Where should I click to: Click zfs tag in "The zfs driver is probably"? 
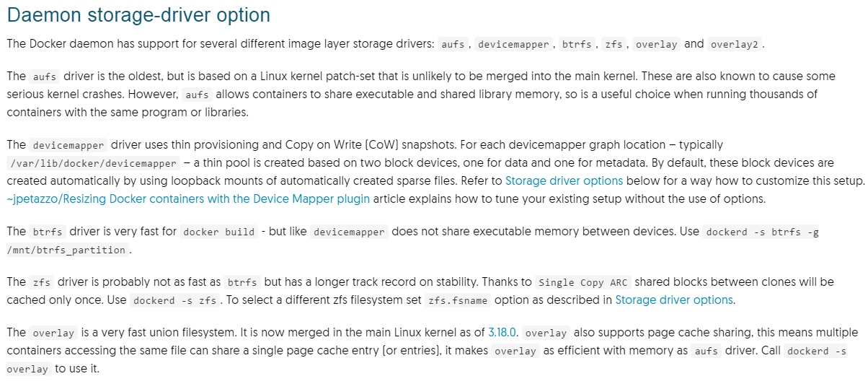coord(41,282)
